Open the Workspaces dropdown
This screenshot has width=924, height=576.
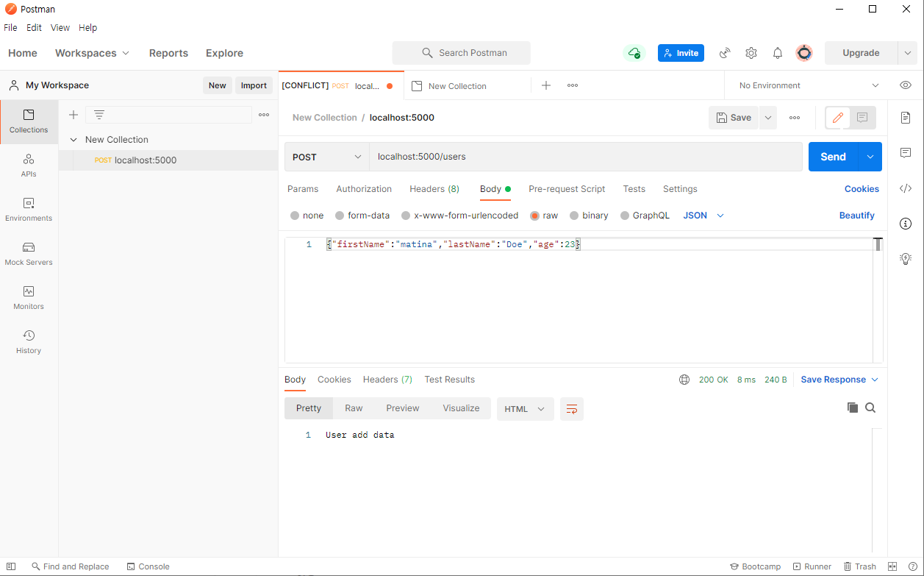point(92,53)
